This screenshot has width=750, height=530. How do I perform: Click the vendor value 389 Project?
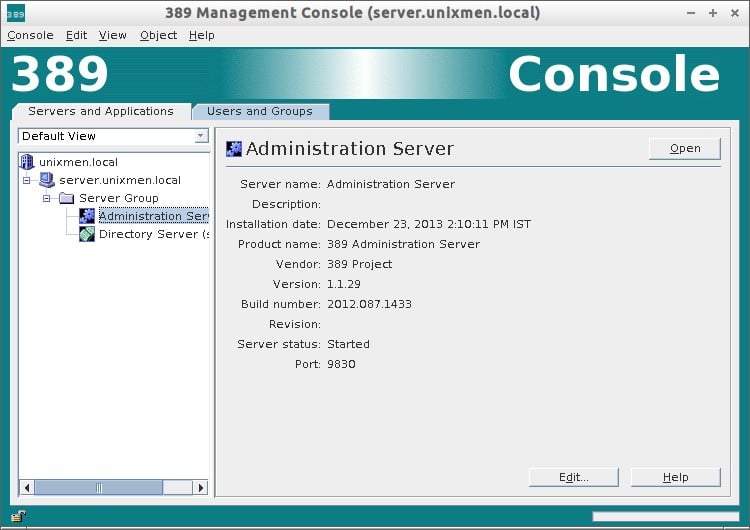(359, 265)
